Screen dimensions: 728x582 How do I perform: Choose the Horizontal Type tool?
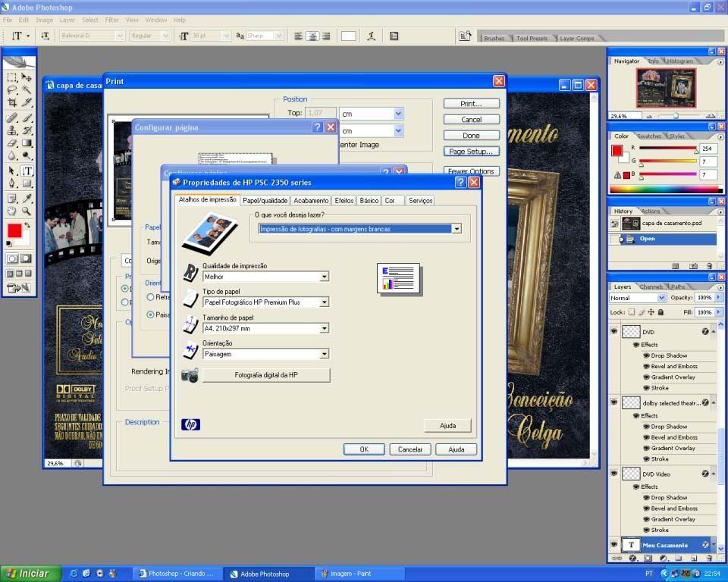(27, 171)
